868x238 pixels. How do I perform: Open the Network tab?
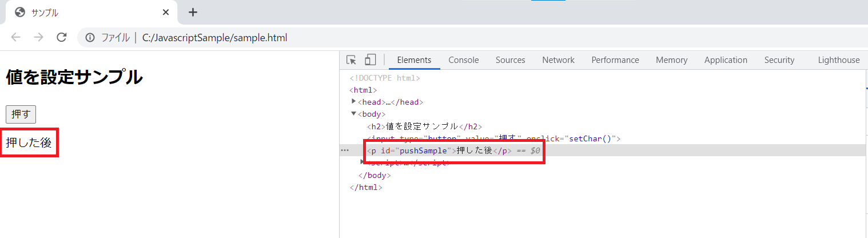pyautogui.click(x=559, y=60)
